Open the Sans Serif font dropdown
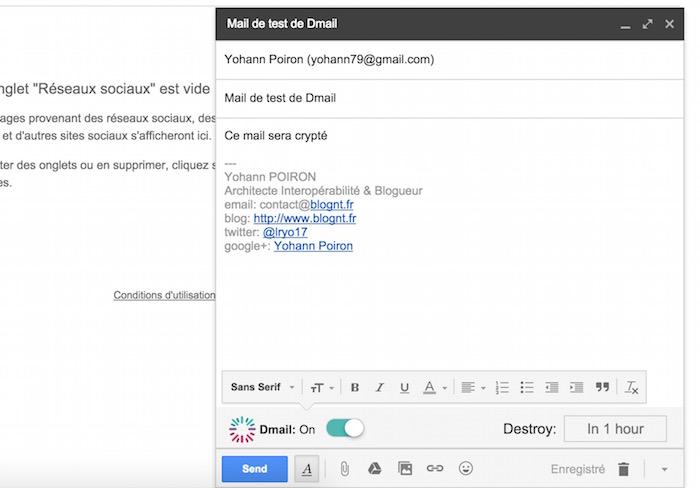This screenshot has width=700, height=488. [262, 387]
